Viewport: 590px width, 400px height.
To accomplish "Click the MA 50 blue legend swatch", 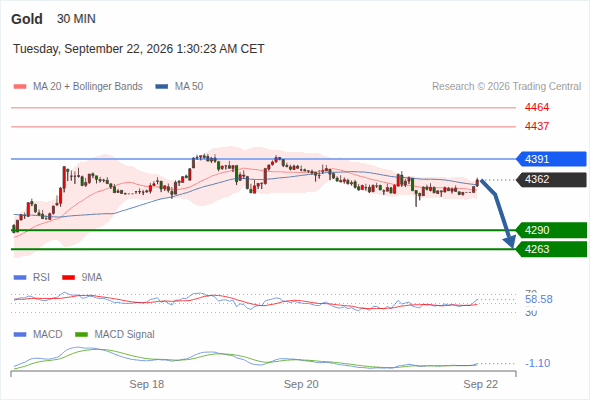I will [162, 87].
